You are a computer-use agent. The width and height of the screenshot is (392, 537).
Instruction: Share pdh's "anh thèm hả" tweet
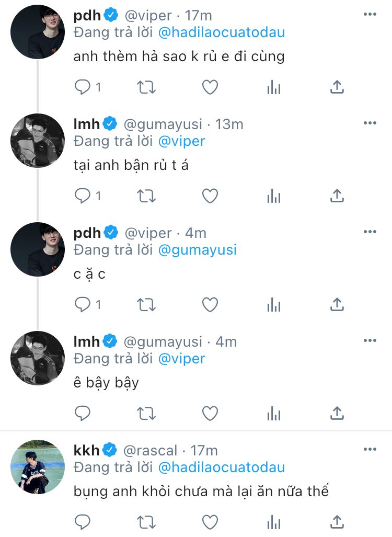[337, 87]
